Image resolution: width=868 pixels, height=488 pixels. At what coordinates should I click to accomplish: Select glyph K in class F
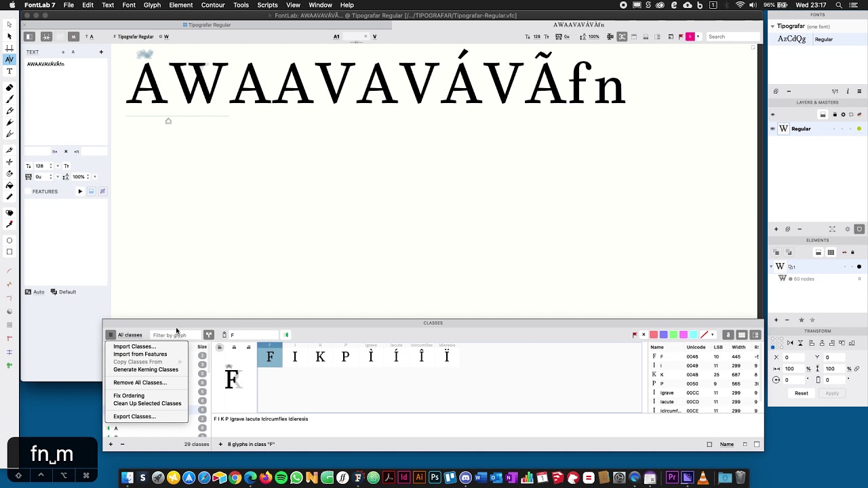(320, 356)
